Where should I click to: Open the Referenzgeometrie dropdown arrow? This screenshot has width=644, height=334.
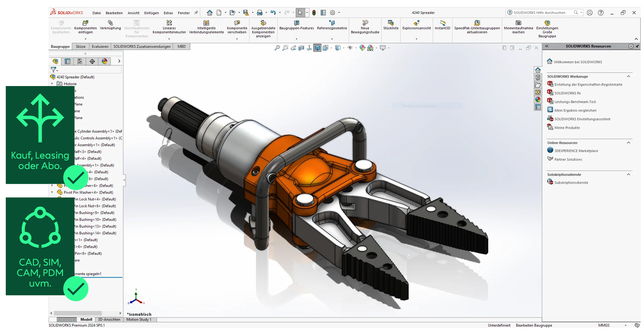[332, 39]
